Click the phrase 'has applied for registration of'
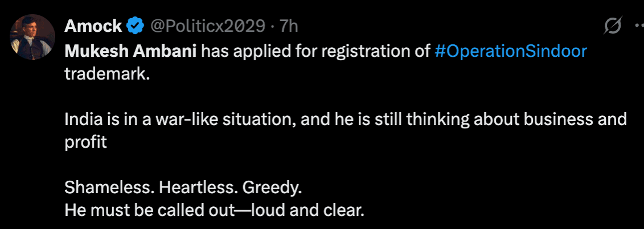This screenshot has width=644, height=229. click(x=315, y=52)
